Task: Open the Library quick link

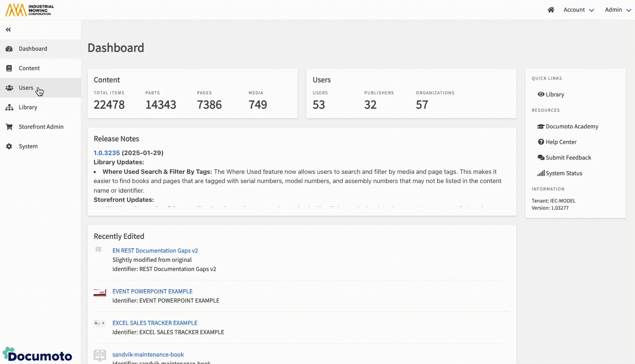Action: point(554,94)
